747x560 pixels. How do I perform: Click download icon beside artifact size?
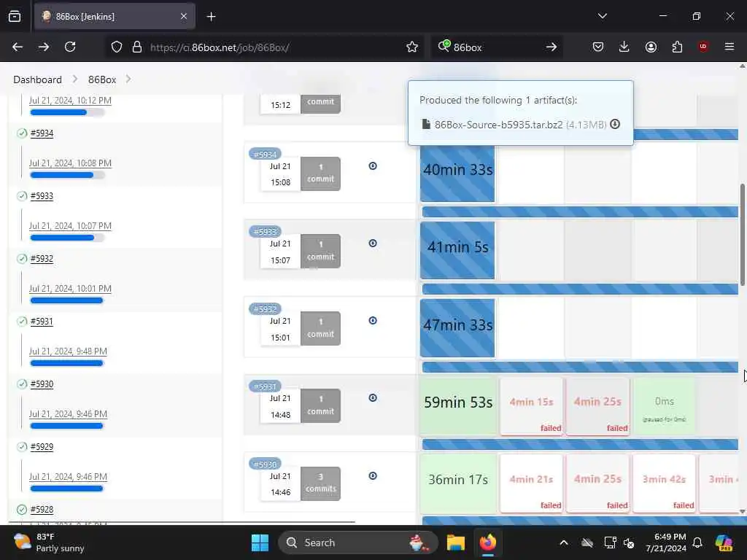coord(615,124)
